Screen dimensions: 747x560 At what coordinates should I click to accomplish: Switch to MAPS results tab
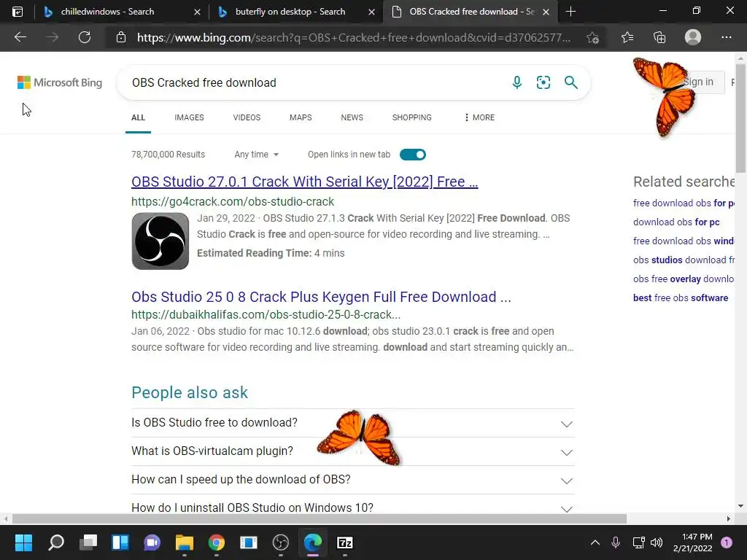pos(301,117)
